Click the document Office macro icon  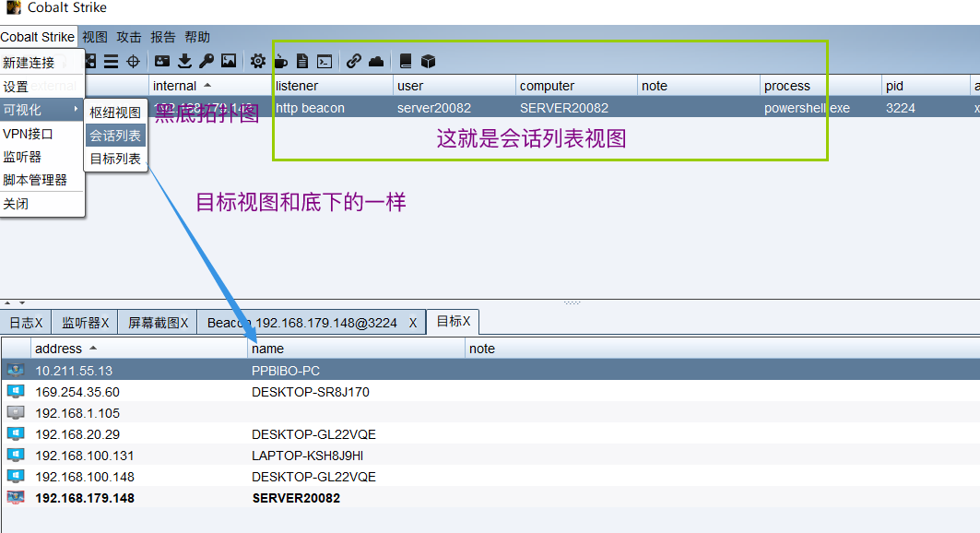click(302, 61)
